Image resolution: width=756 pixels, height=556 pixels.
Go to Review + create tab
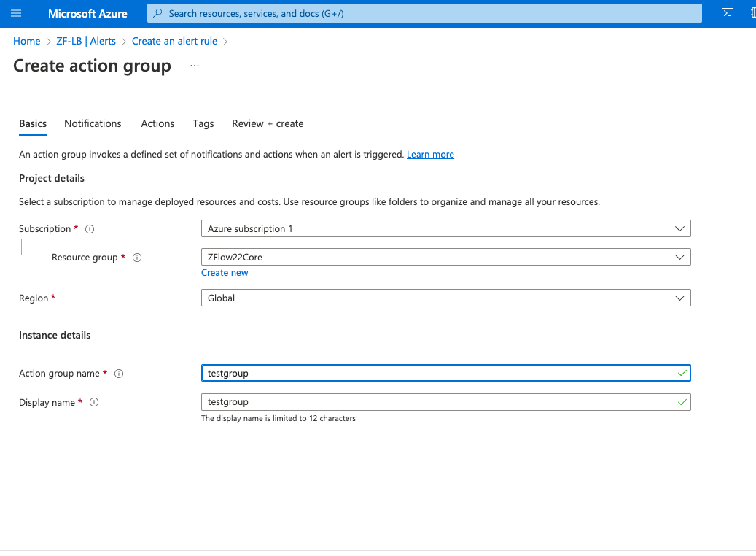pos(268,123)
